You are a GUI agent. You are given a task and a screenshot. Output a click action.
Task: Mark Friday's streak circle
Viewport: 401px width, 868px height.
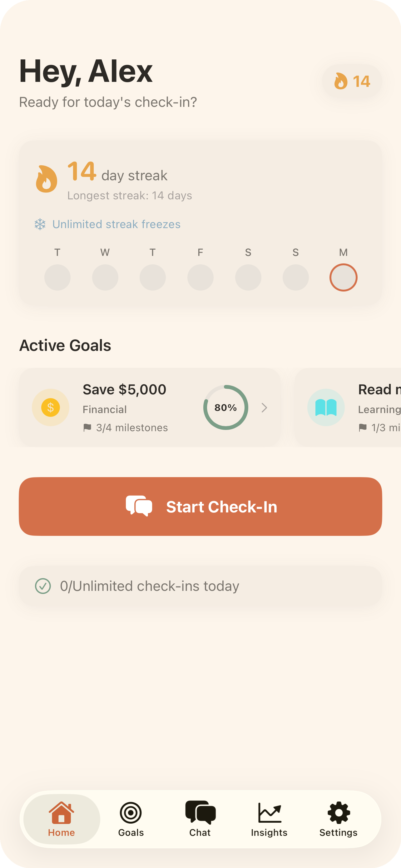(200, 277)
